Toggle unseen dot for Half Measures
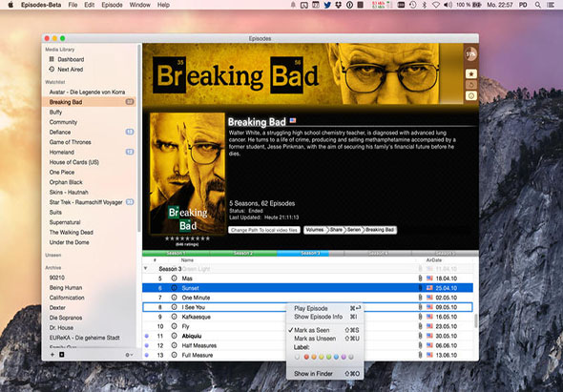The image size is (563, 392). pos(147,345)
